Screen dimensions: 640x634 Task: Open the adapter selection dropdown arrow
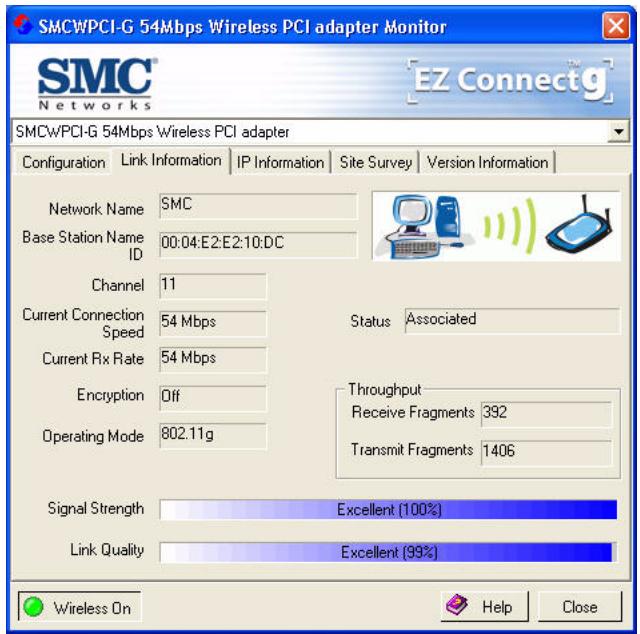pos(618,132)
